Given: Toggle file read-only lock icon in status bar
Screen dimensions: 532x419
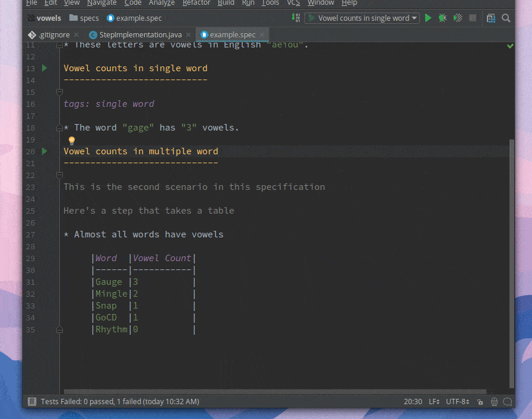Looking at the screenshot, I should tap(480, 402).
